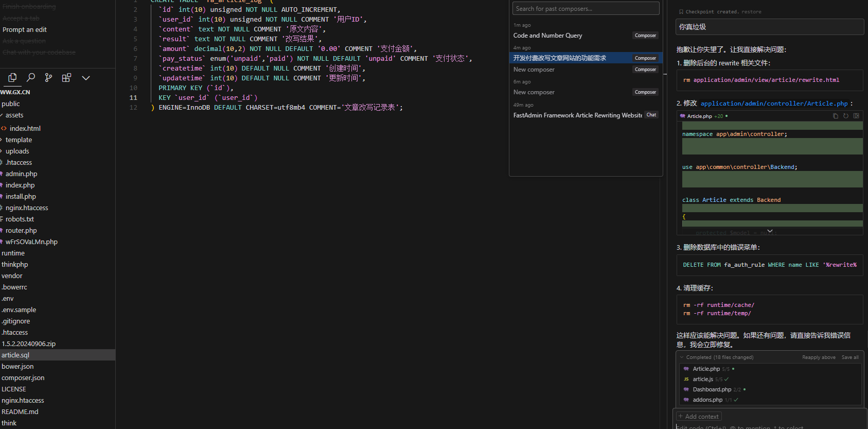Screen dimensions: 868x429
Task: Open Prompt an edit onboarding item
Action: pos(25,30)
